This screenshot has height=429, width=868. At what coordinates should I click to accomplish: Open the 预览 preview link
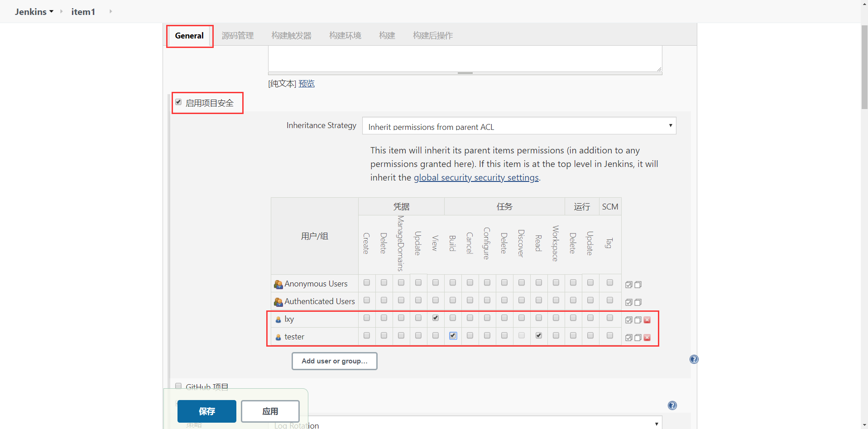[x=307, y=84]
